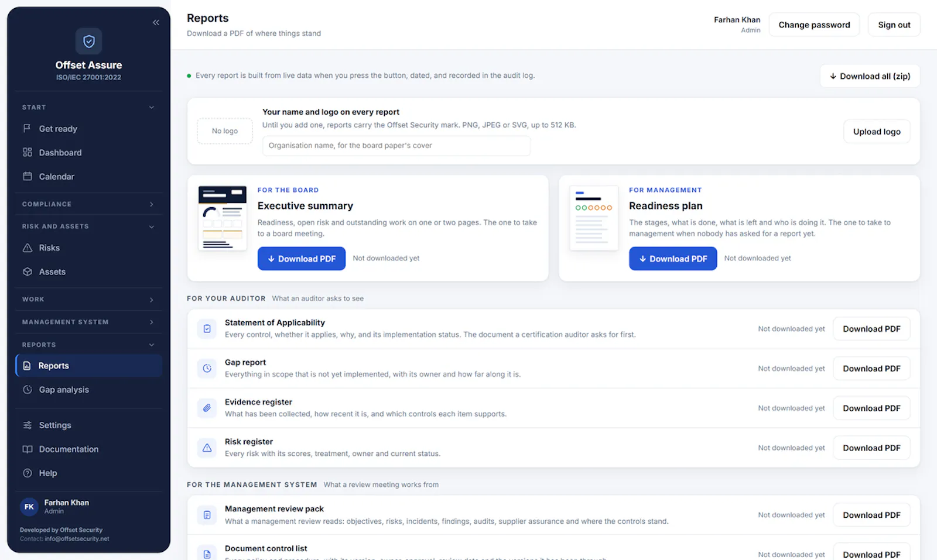Click Download all (zip) button

coord(870,76)
